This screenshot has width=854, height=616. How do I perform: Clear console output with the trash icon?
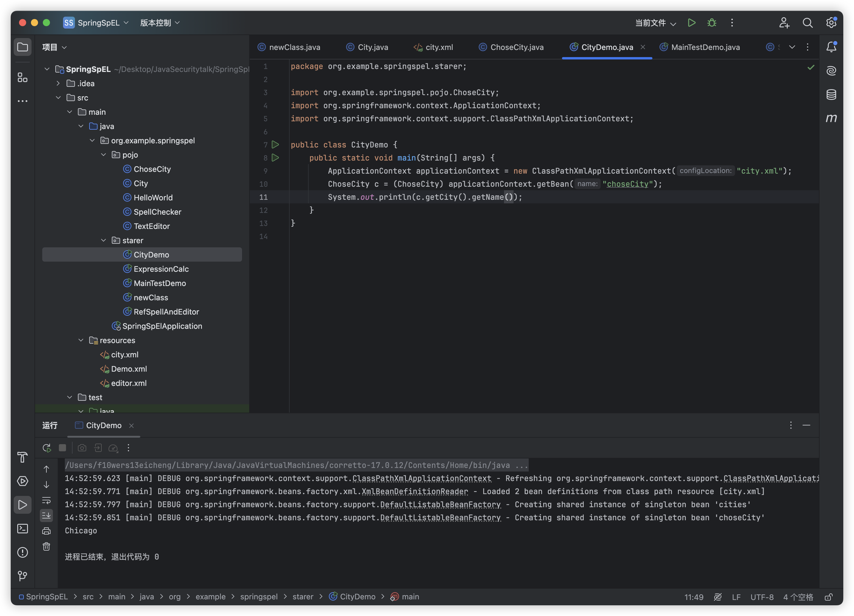point(46,546)
